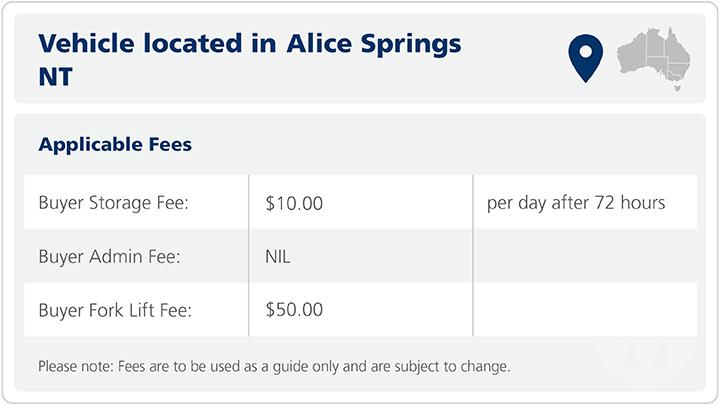720x405 pixels.
Task: Click the "Please note" fees disclaimer text
Action: [x=274, y=366]
